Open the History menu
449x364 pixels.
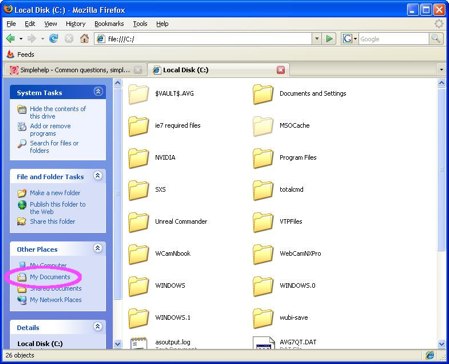click(75, 24)
